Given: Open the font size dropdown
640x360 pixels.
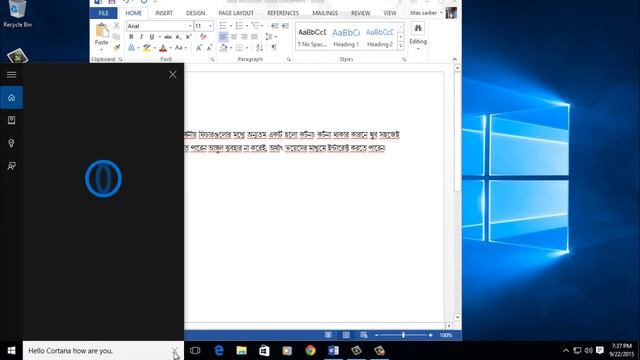Looking at the screenshot, I should click(211, 26).
